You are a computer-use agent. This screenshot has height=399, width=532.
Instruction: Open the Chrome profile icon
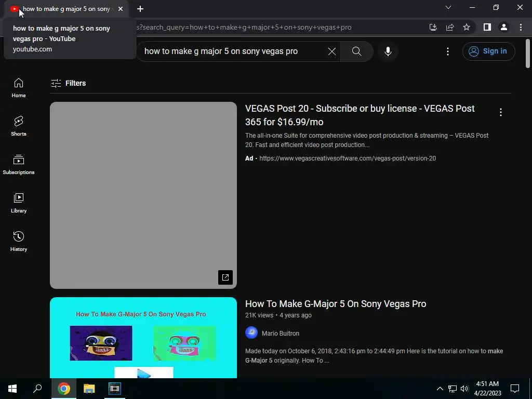504,27
